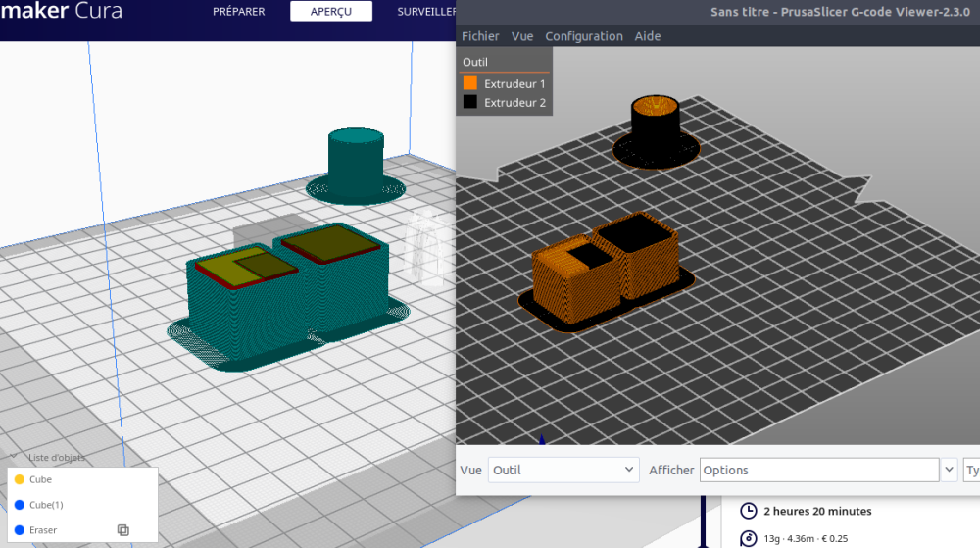Expand the Afficher Options dropdown arrow

click(x=949, y=470)
